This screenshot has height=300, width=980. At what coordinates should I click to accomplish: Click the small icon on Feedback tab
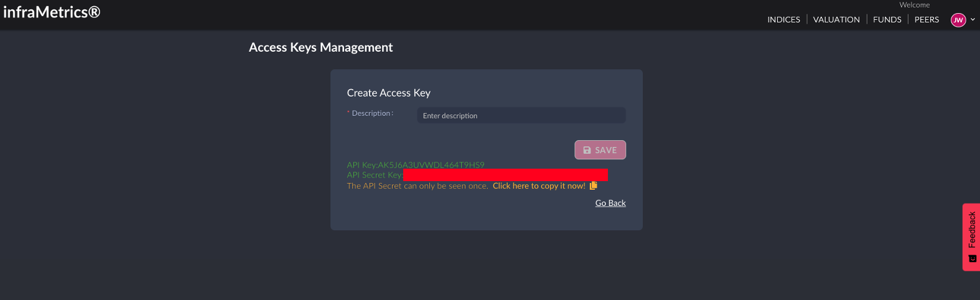tap(973, 258)
